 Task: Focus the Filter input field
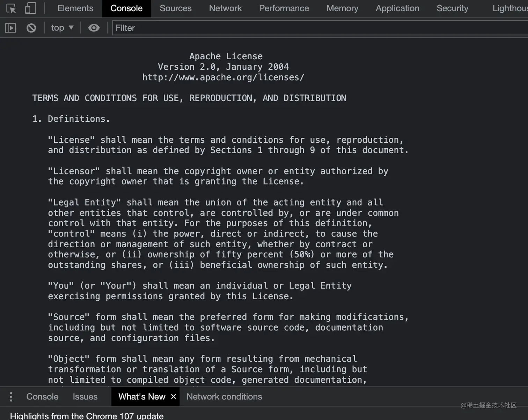point(320,28)
